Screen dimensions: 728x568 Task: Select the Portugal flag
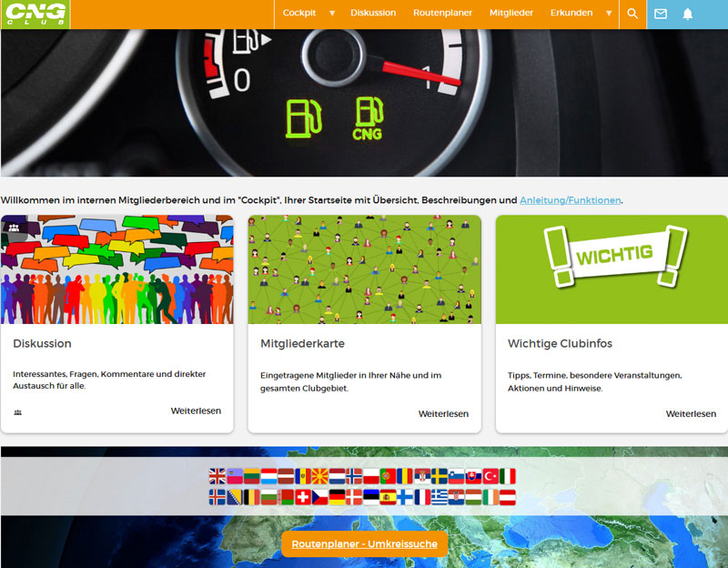(x=389, y=476)
